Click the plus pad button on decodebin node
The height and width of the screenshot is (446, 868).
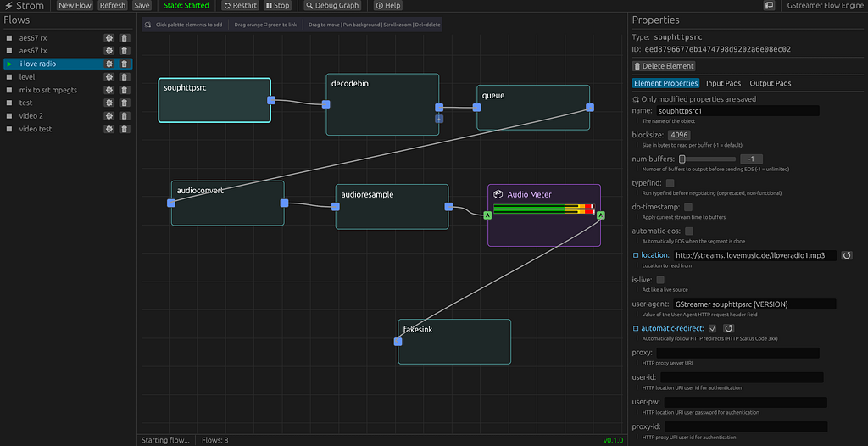[439, 119]
